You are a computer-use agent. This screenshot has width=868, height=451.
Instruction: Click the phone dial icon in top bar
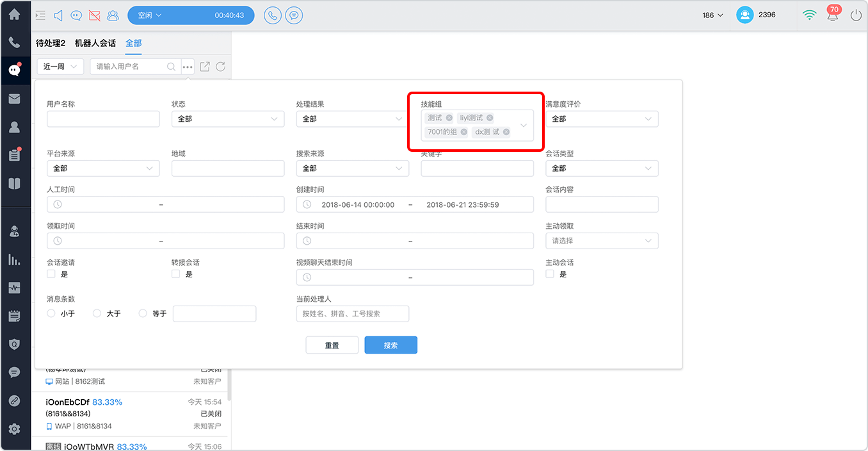[x=273, y=15]
